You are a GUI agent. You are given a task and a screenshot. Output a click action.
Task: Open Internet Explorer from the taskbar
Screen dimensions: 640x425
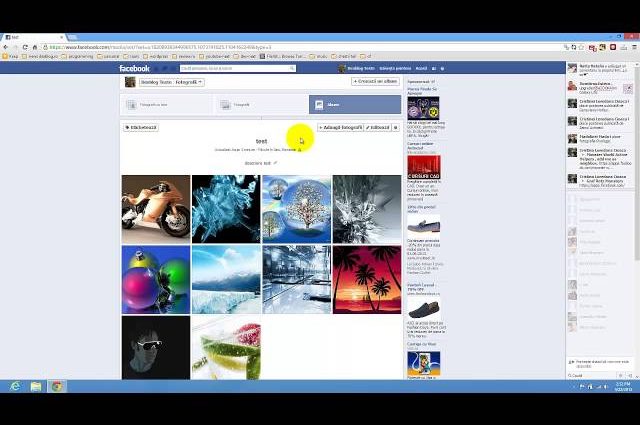pos(15,386)
